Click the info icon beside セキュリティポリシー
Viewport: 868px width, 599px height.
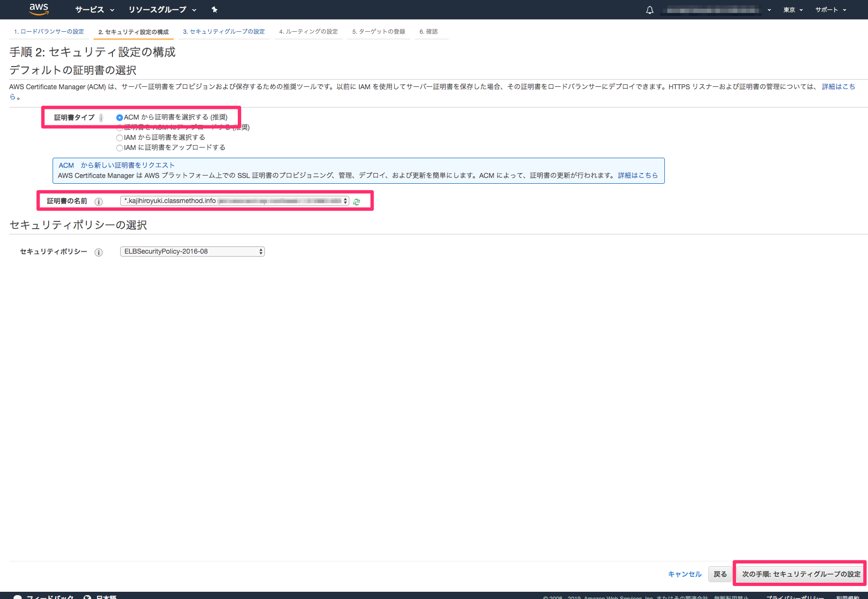click(98, 252)
